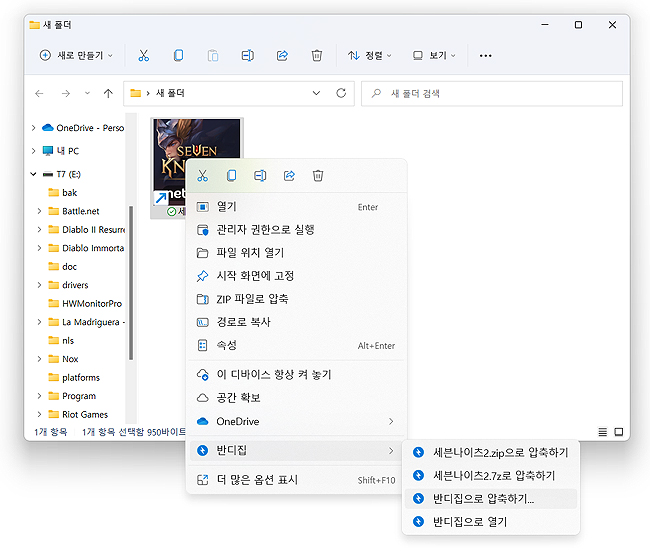This screenshot has height=551, width=650.
Task: Select the Program folder in the tree
Action: pyautogui.click(x=72, y=396)
